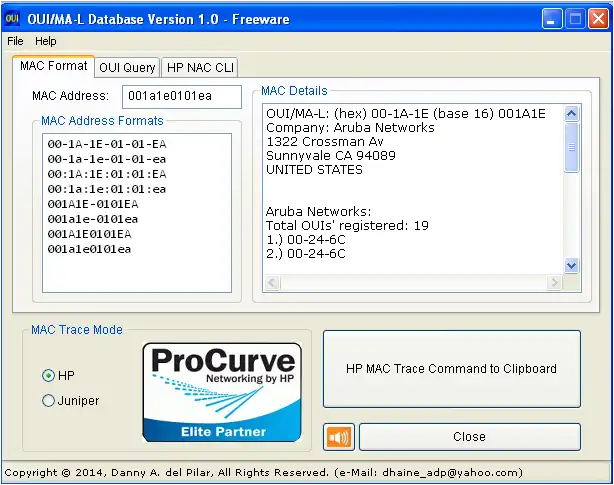The height and width of the screenshot is (485, 614).
Task: Click the MAC Address input field
Action: click(x=182, y=96)
